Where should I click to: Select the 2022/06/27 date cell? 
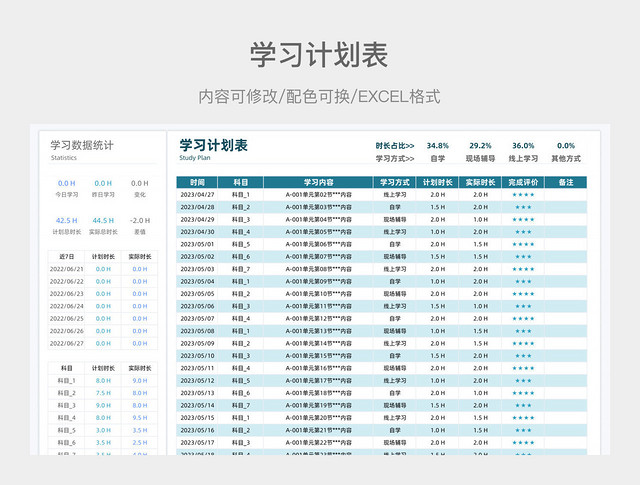[67, 343]
